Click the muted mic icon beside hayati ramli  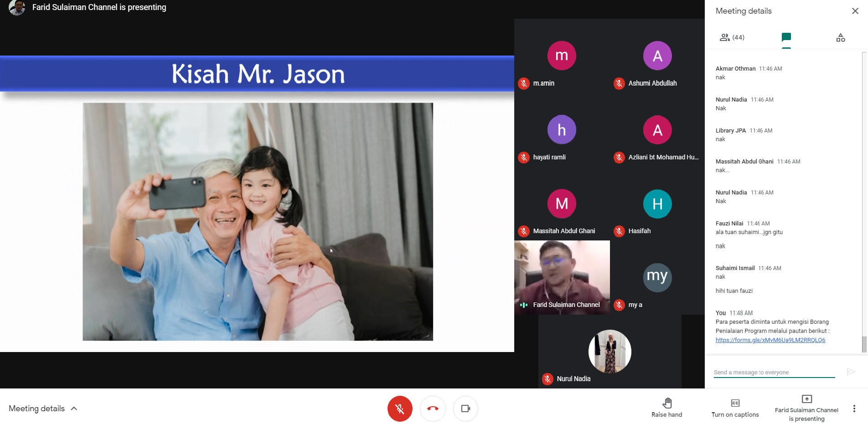(524, 158)
